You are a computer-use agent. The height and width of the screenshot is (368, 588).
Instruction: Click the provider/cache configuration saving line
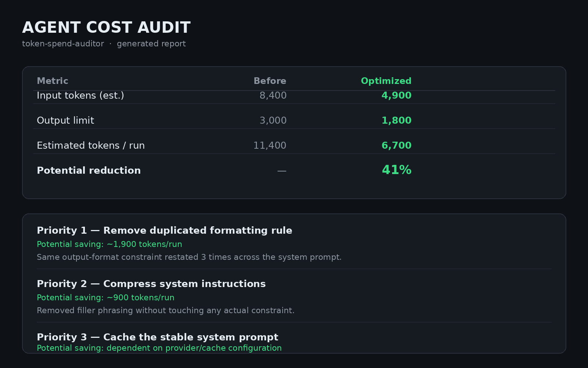point(159,348)
